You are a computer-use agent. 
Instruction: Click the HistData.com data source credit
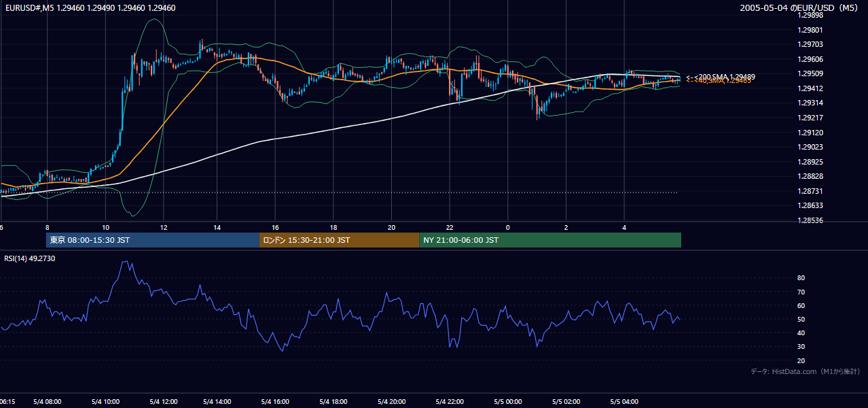pos(805,371)
